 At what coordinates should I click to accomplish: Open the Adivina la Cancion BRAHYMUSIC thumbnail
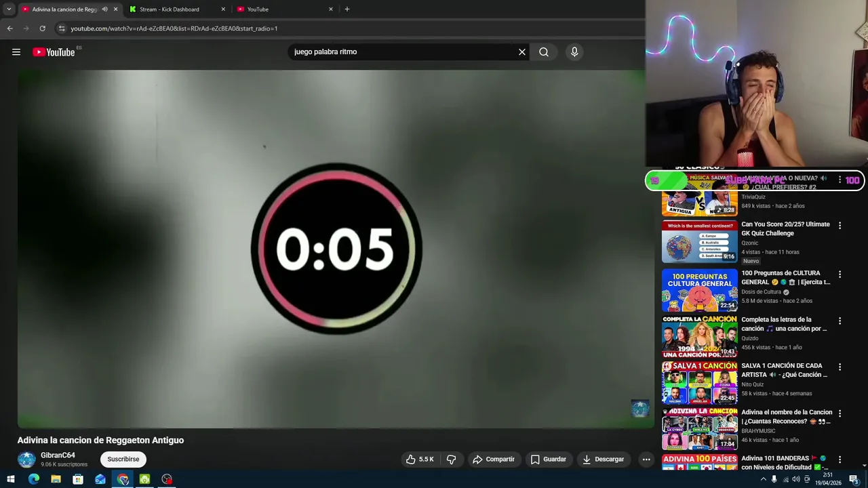point(700,429)
